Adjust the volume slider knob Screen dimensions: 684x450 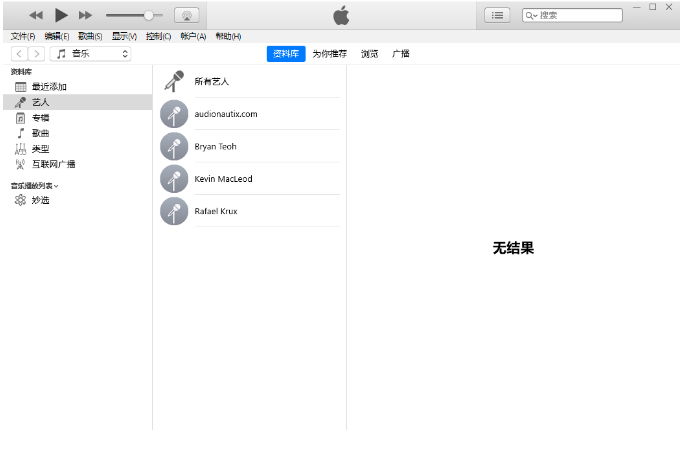pos(148,16)
